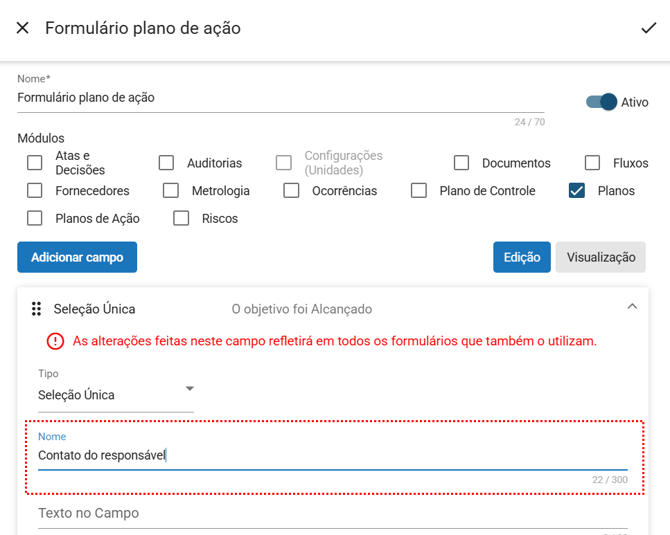Click the Texto no Campo input field
The image size is (670, 535).
332,514
